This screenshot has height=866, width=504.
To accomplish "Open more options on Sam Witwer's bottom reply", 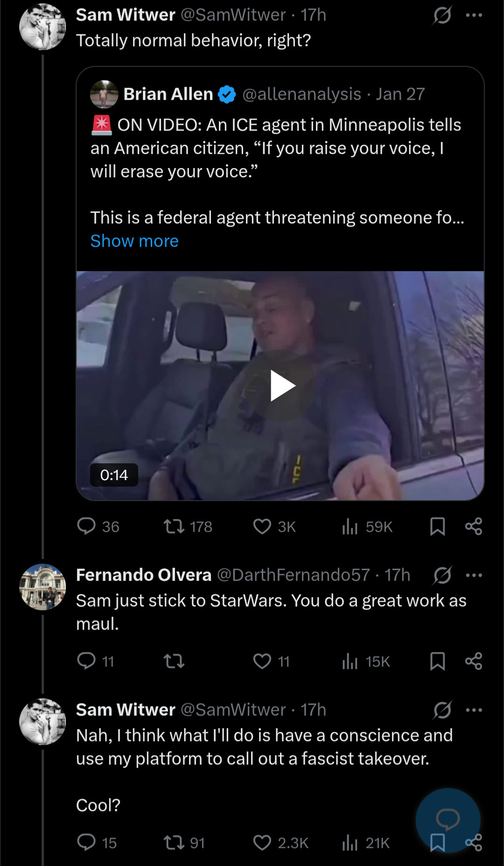I will [x=474, y=710].
